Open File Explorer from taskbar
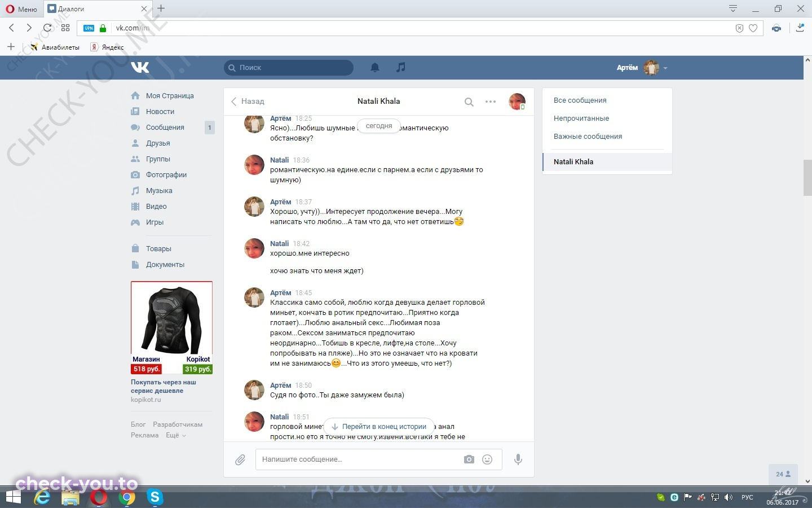The height and width of the screenshot is (508, 812). coord(70,497)
